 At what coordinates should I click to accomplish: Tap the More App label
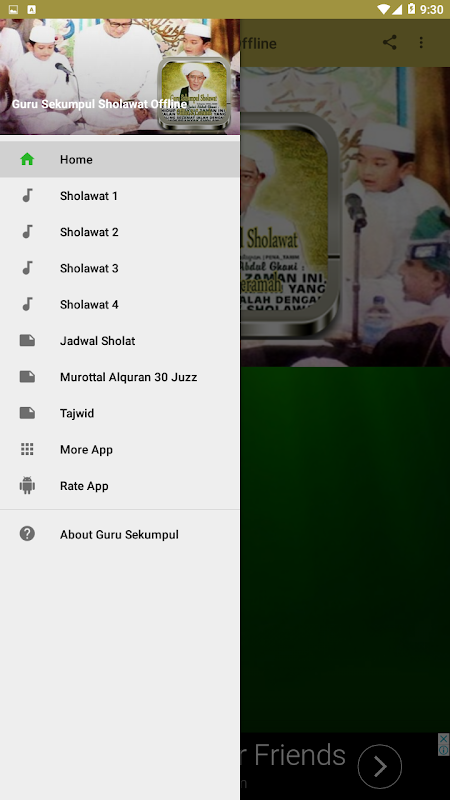[x=86, y=449]
